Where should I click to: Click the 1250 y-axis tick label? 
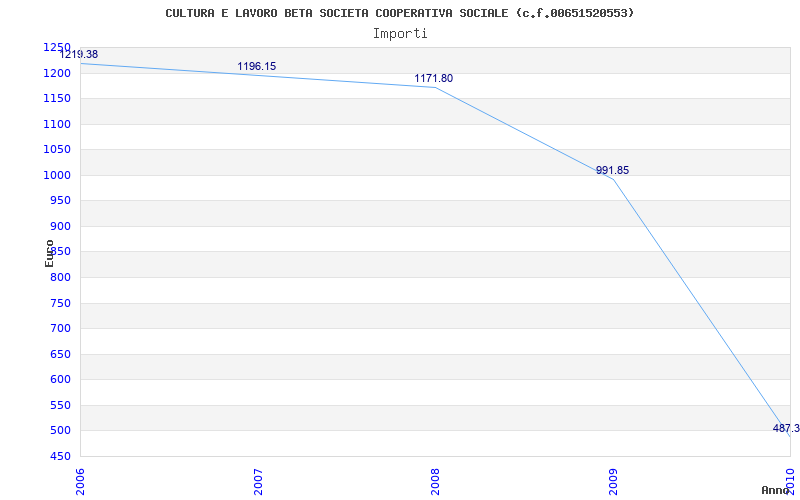[57, 47]
